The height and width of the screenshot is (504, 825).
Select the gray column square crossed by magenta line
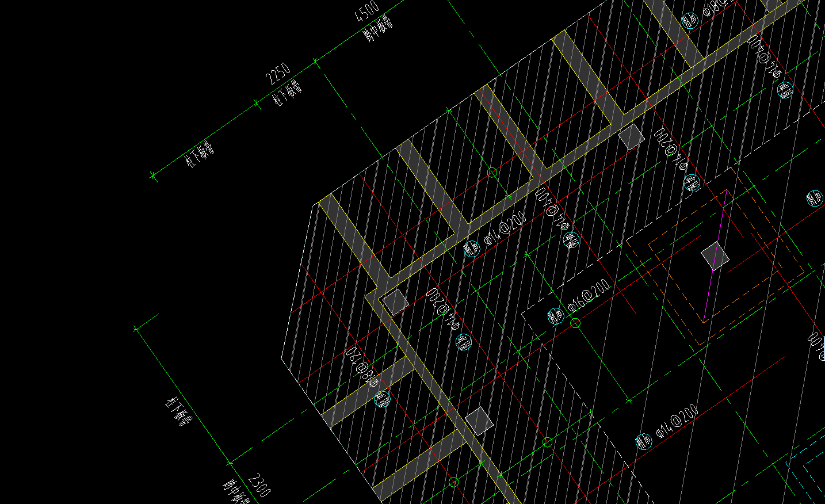coord(715,256)
